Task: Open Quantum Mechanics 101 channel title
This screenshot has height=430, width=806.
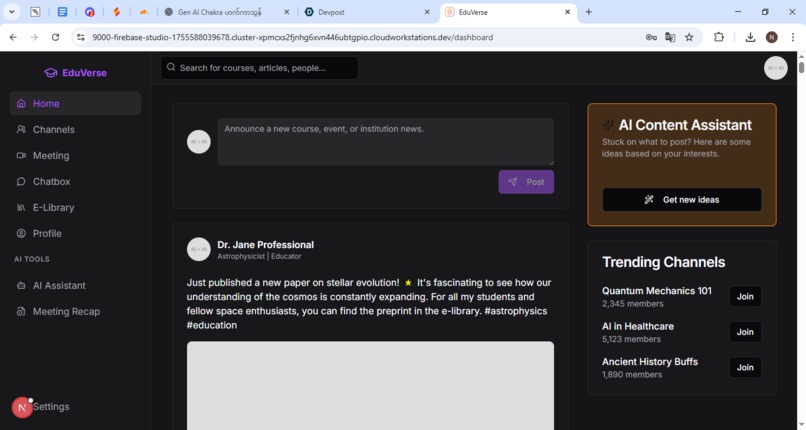Action: [657, 291]
